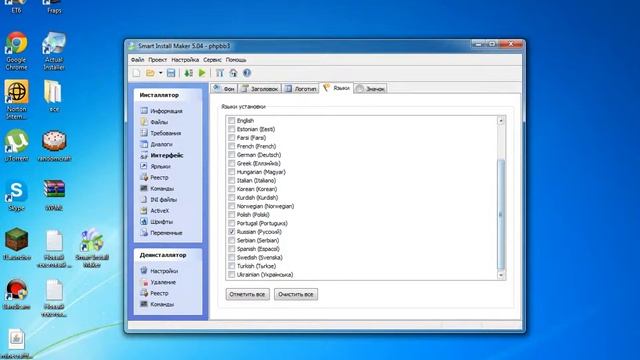
Task: Click the language list scrollbar up arrow
Action: coord(501,121)
